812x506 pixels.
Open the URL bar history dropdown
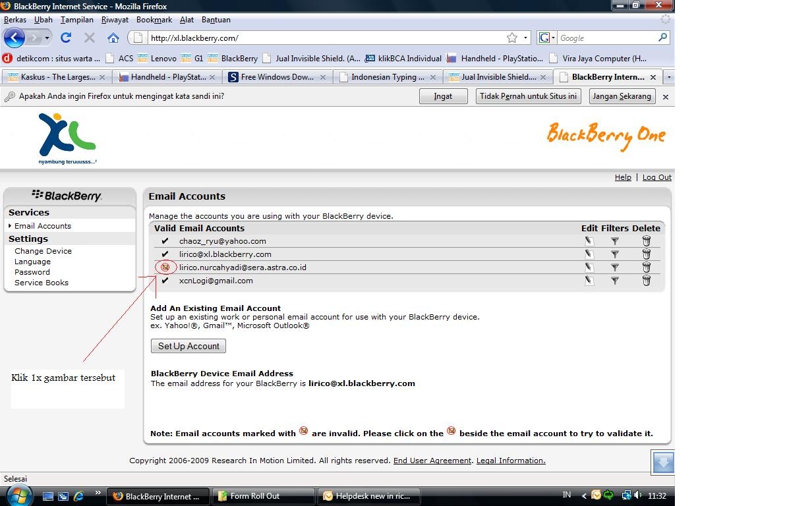point(526,38)
